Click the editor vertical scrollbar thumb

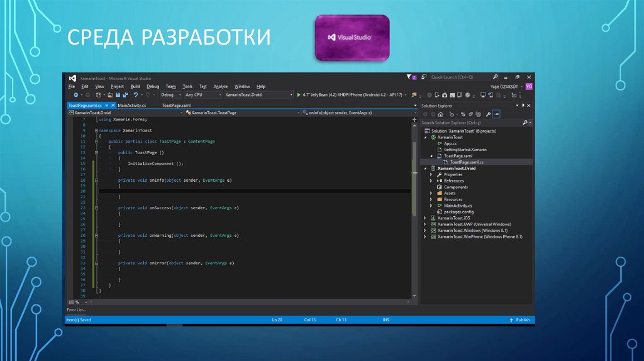point(414,179)
